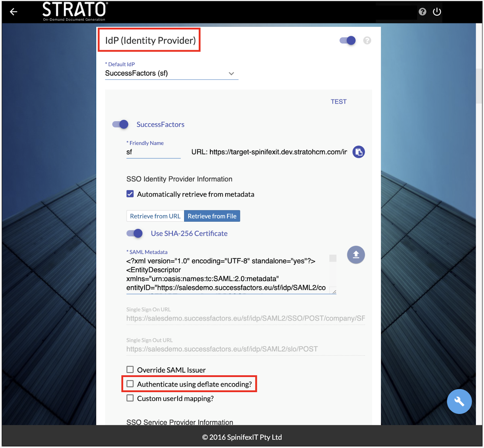Disable the SuccessFactors toggle switch
Screen dimensions: 484x448
120,124
